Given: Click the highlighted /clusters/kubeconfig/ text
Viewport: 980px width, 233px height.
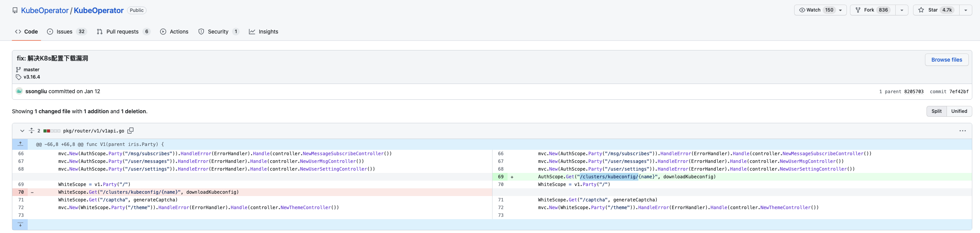Looking at the screenshot, I should (609, 177).
